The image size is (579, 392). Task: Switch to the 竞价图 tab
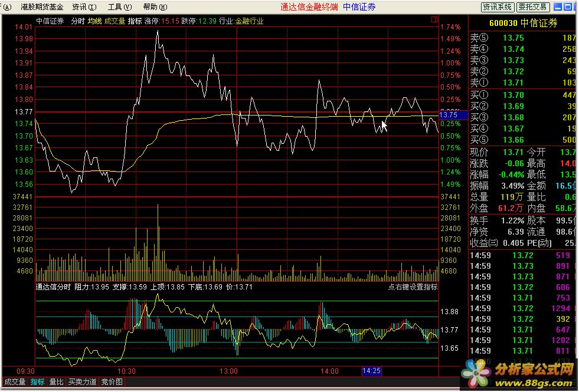pos(112,382)
